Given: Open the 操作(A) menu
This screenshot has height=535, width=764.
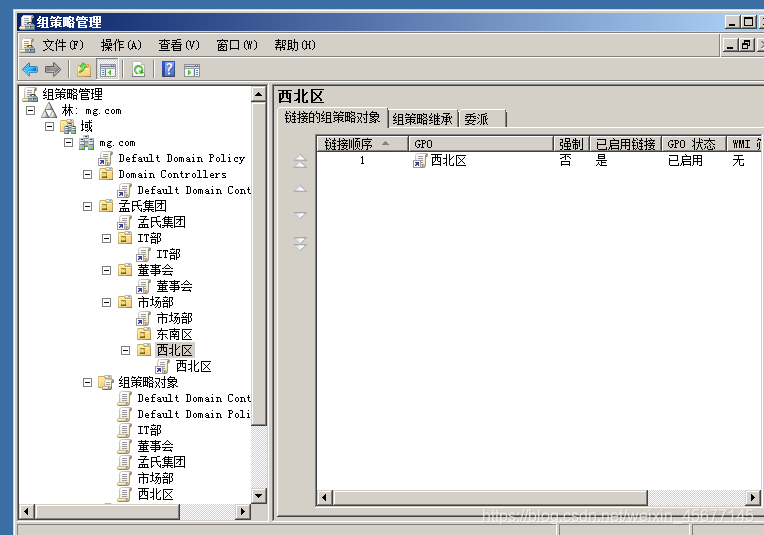Looking at the screenshot, I should pyautogui.click(x=121, y=45).
